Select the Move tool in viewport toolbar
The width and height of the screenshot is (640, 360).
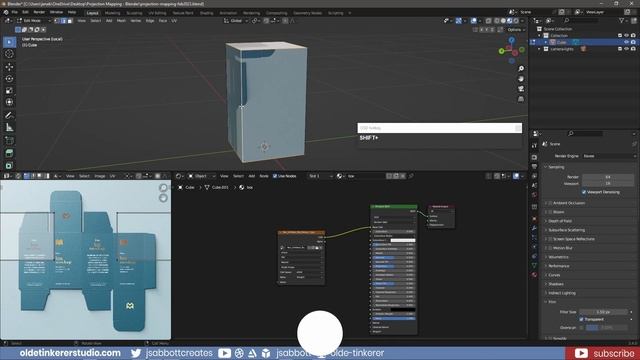[9, 67]
